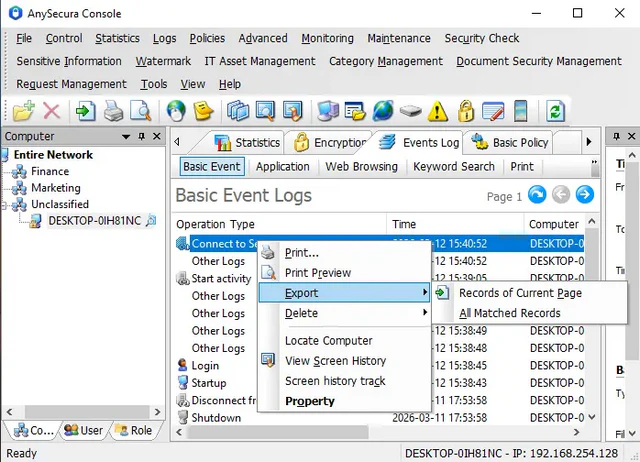This screenshot has width=640, height=462.
Task: Click the blue refresh page button
Action: [537, 195]
